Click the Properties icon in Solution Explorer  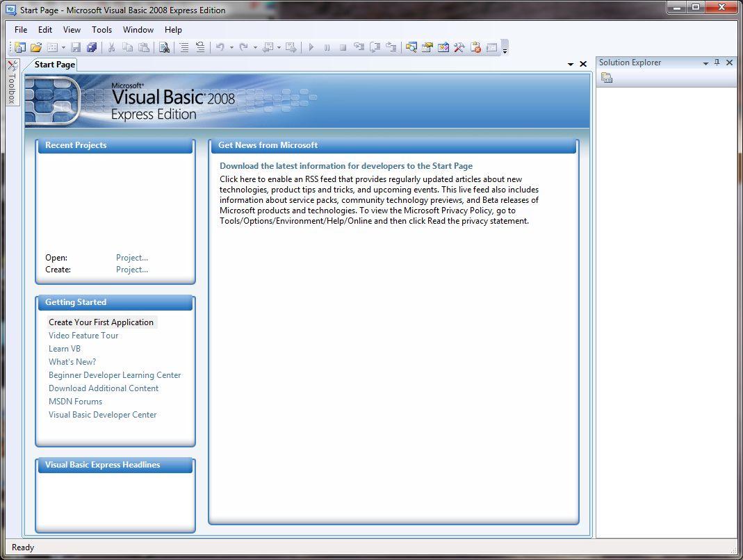607,78
